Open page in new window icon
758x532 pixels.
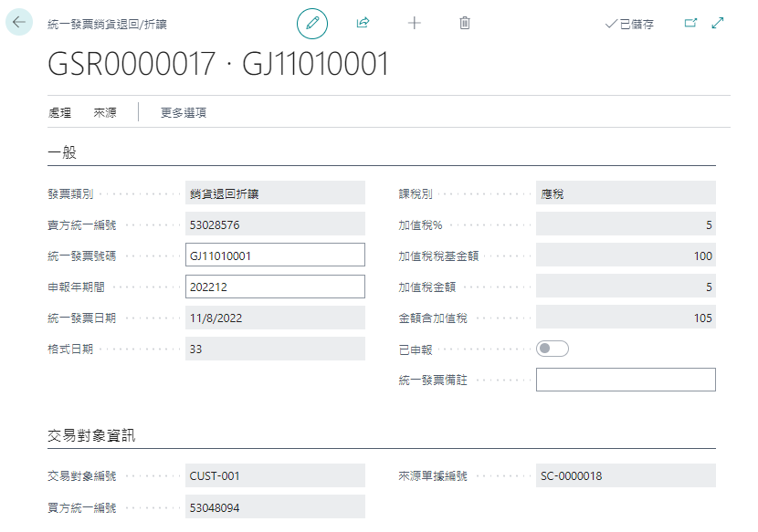coord(690,23)
